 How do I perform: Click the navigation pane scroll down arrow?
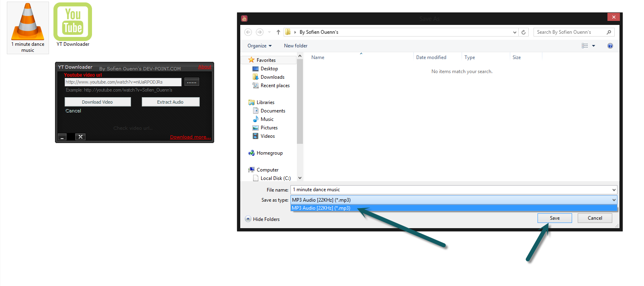coord(300,178)
